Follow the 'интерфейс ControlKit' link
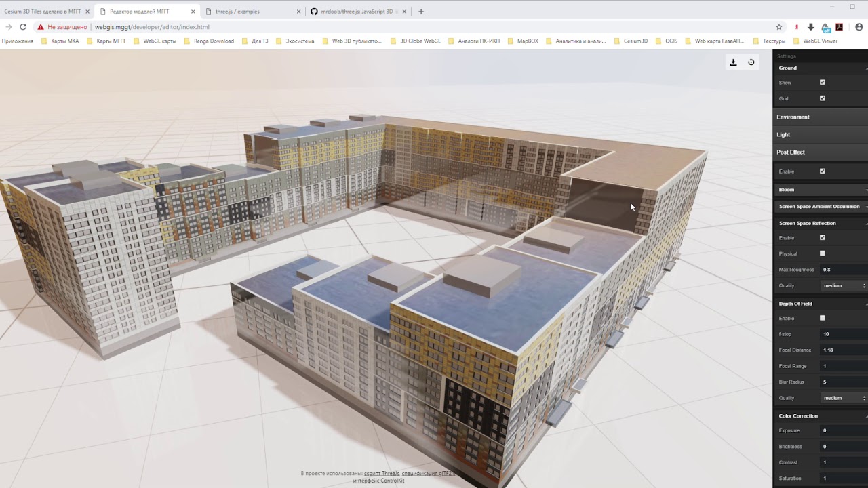The width and height of the screenshot is (868, 488). point(378,481)
